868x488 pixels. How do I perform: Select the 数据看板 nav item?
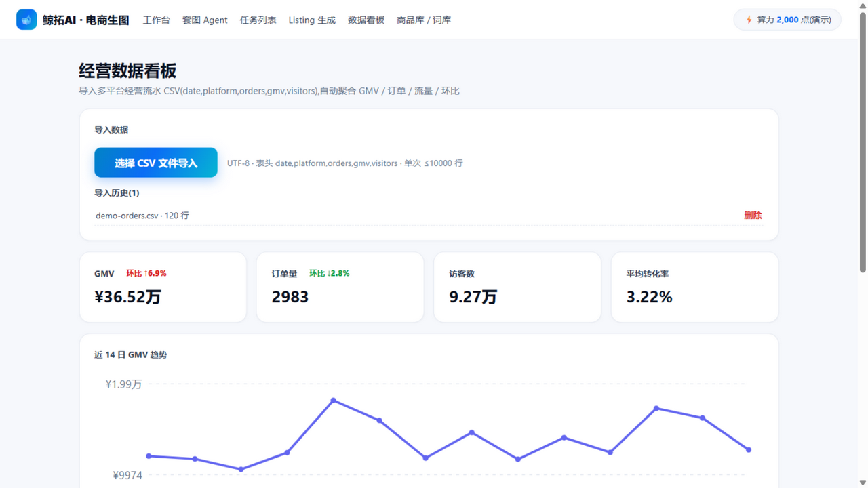click(366, 20)
